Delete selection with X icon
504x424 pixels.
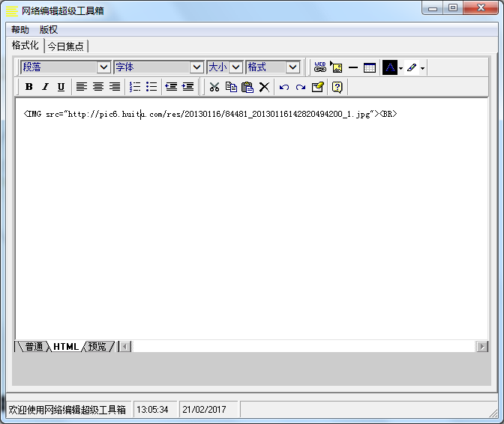click(264, 87)
